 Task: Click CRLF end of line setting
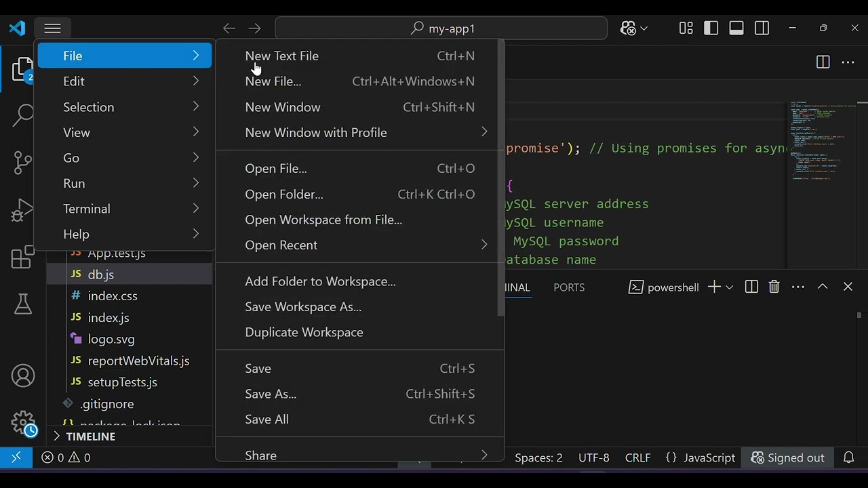(637, 457)
